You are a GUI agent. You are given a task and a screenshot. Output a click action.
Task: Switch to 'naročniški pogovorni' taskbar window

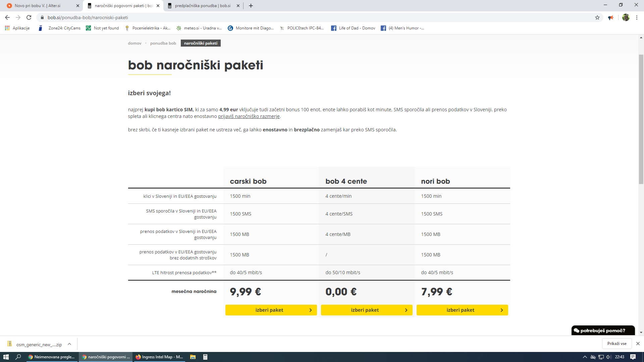tap(106, 357)
